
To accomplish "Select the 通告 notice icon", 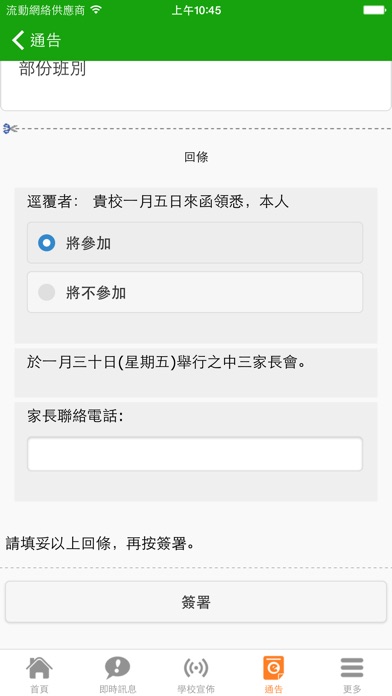I will (273, 668).
